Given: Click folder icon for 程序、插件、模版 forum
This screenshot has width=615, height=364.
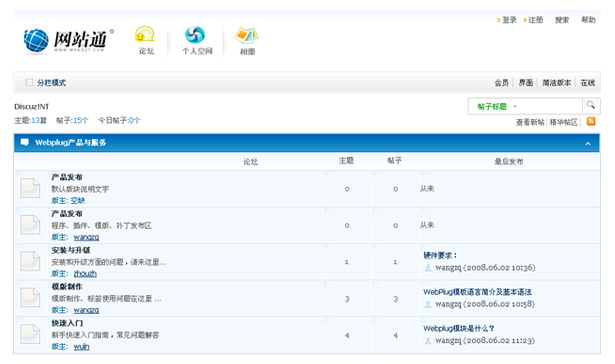Looking at the screenshot, I should tap(30, 225).
